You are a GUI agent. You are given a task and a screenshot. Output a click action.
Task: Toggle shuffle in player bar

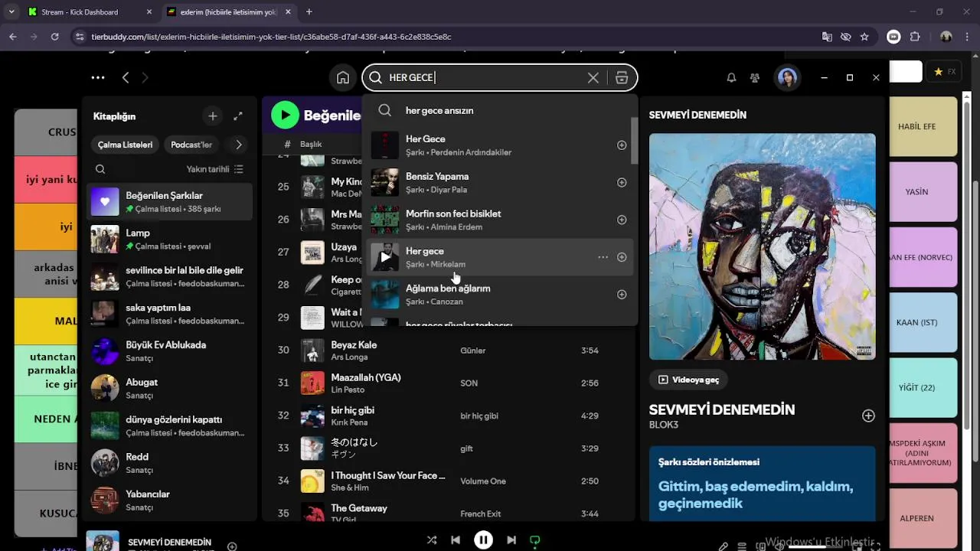(432, 540)
